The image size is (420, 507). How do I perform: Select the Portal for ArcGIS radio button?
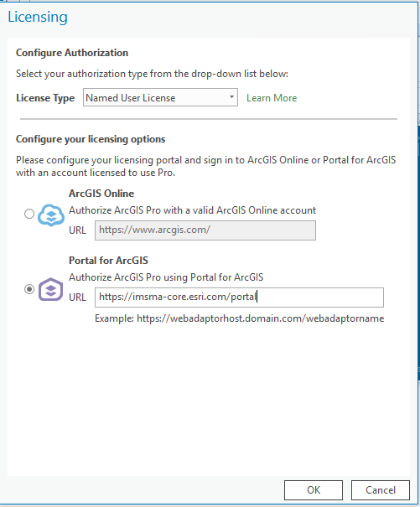point(29,289)
